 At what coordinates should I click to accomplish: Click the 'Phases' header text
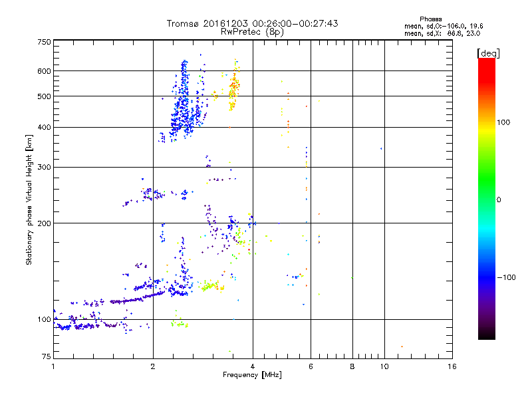(x=430, y=19)
